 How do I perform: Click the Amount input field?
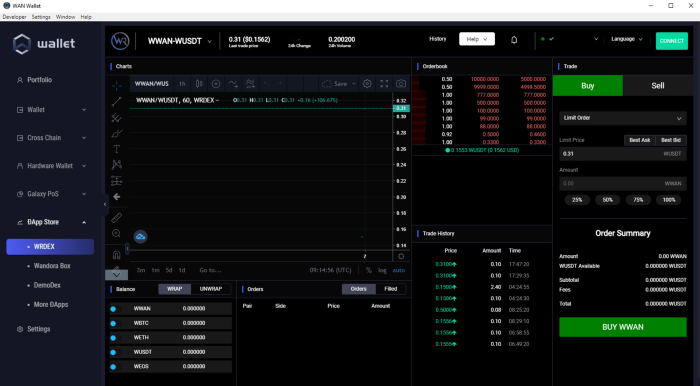click(x=623, y=183)
